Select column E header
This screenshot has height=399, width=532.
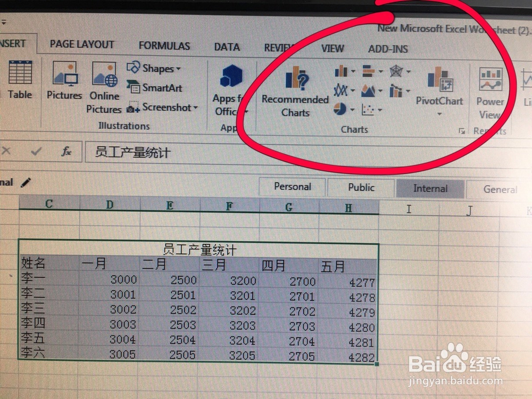(170, 205)
